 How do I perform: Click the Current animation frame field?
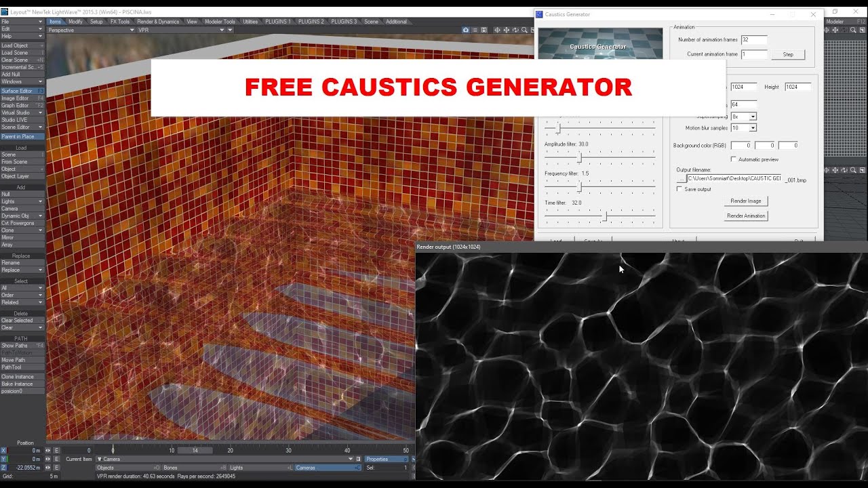click(x=754, y=54)
